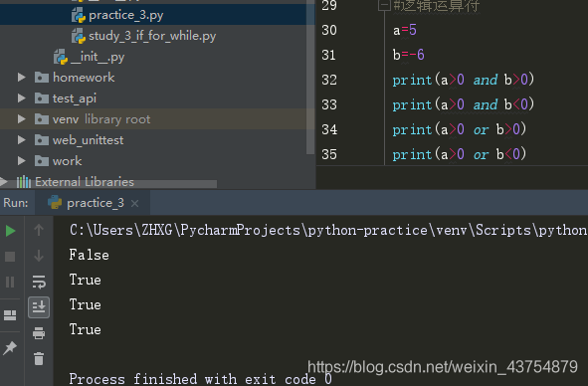Expand the homework folder
This screenshot has height=386, width=588.
22,78
